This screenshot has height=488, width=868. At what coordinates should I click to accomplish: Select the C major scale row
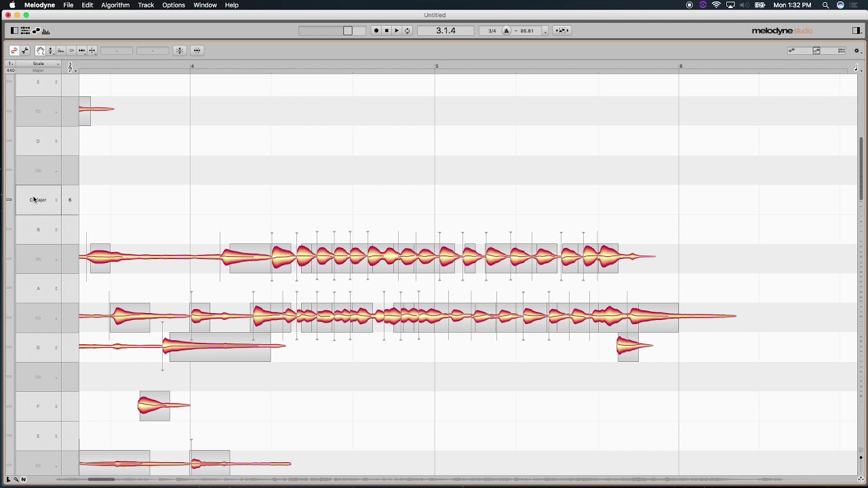pyautogui.click(x=39, y=200)
